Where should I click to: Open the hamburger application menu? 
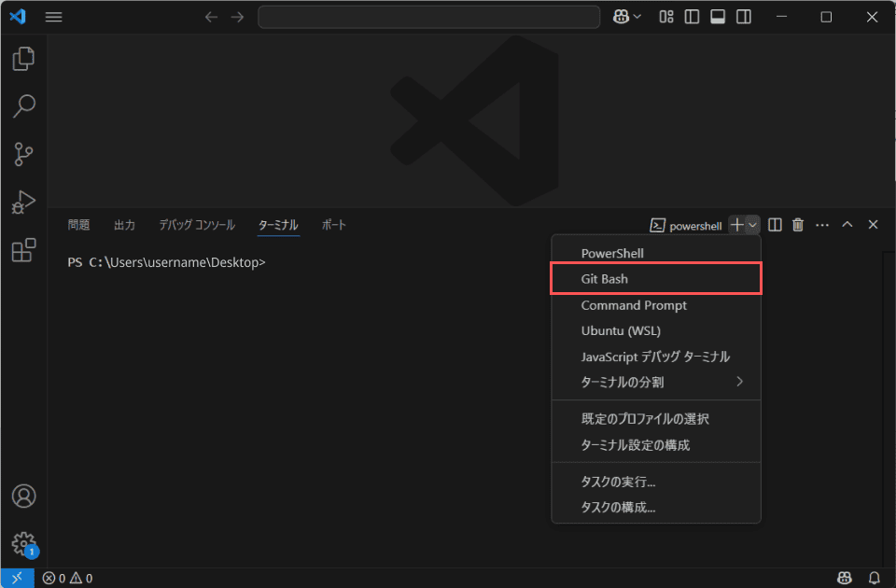tap(54, 17)
